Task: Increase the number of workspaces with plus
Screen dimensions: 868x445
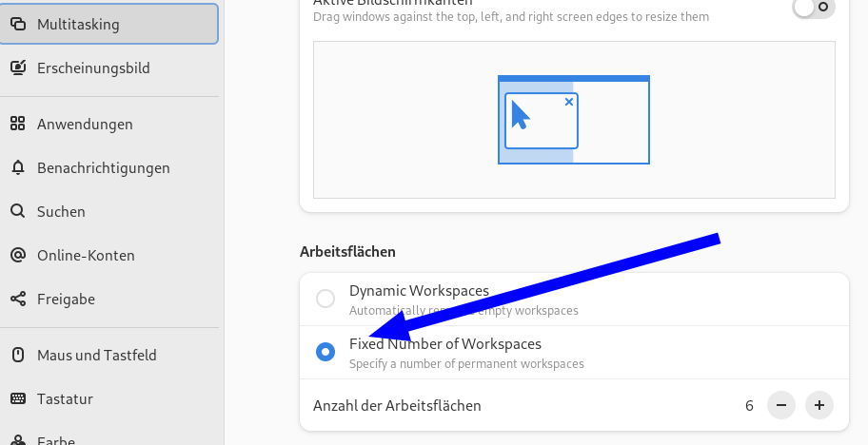Action: click(819, 405)
